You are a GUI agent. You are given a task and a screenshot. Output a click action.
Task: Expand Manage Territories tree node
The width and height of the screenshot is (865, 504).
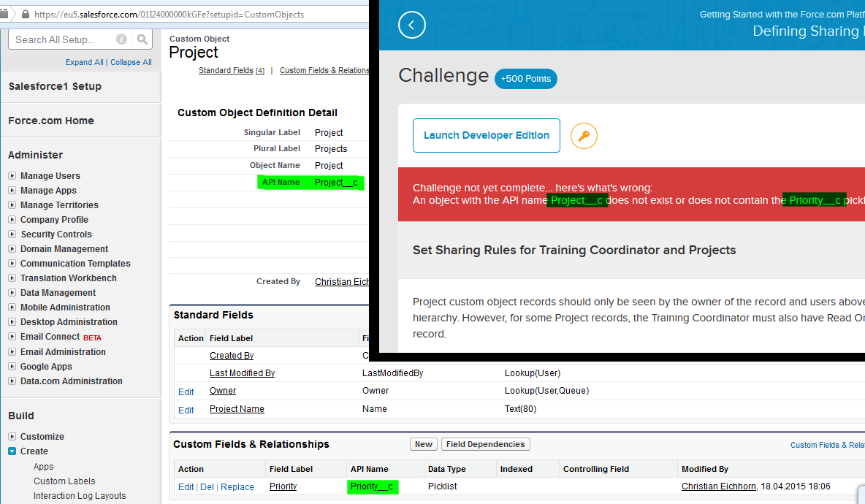tap(12, 205)
